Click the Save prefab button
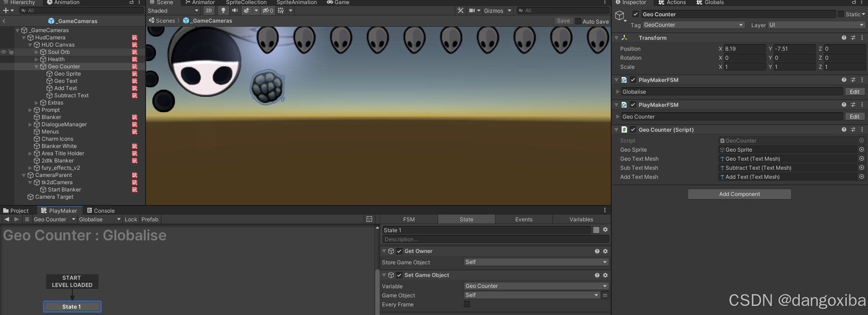Screen dimensions: 868x315 point(563,21)
